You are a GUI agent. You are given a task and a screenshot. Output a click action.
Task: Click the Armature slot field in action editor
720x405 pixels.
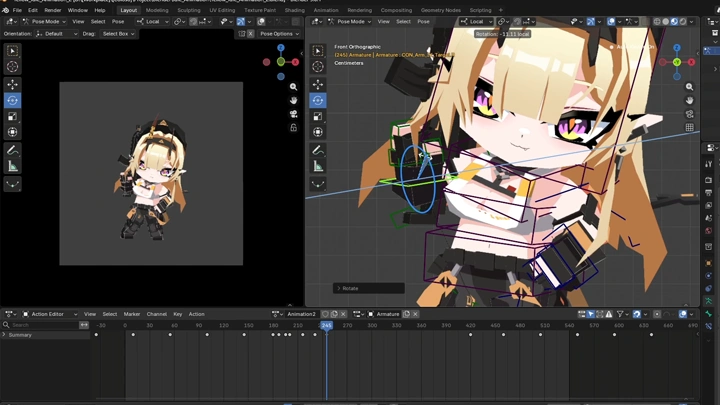coord(384,314)
